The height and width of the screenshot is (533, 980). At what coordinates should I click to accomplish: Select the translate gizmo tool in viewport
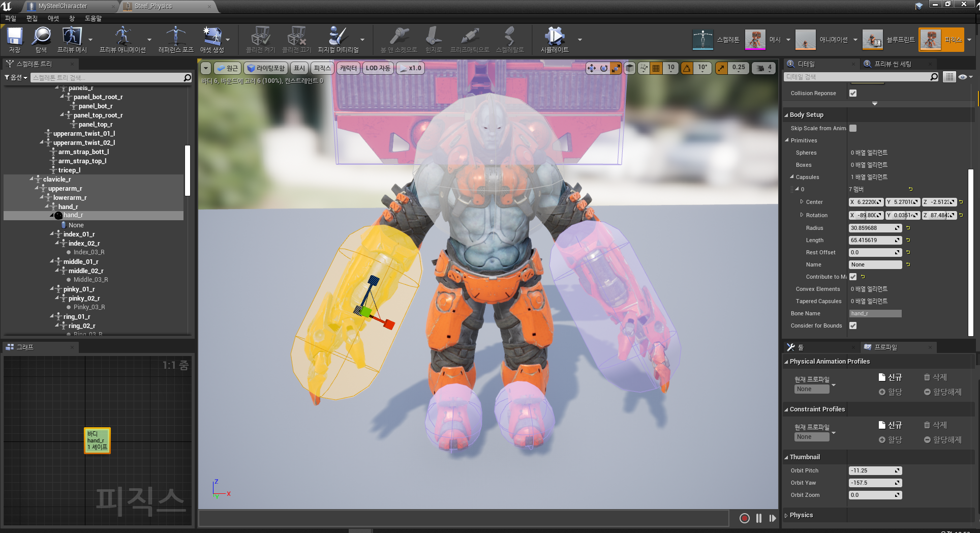tap(592, 68)
